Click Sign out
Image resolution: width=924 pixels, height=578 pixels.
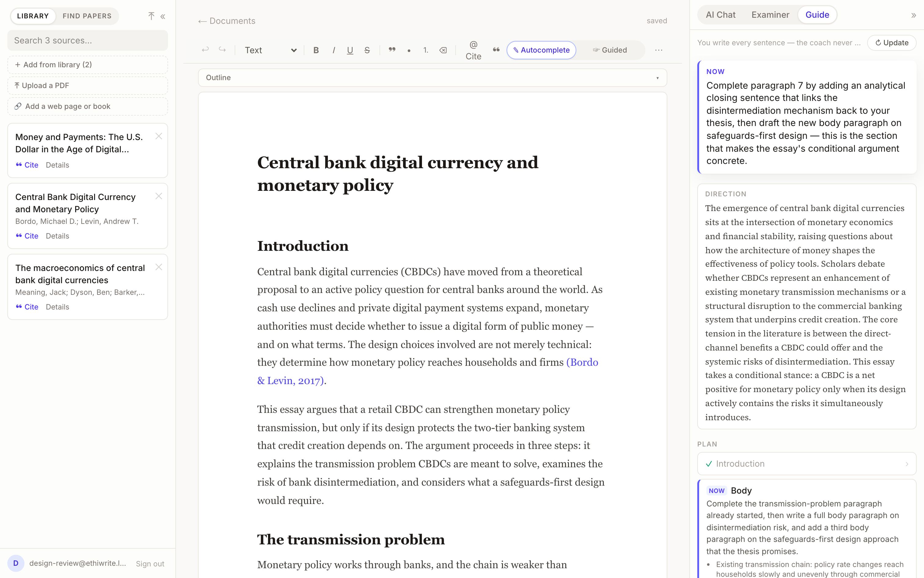[150, 564]
